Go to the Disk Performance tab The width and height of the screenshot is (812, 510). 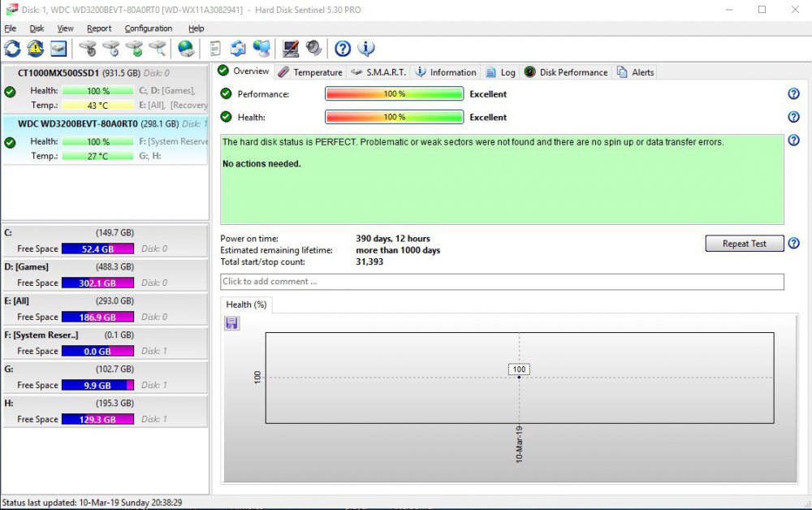click(566, 72)
